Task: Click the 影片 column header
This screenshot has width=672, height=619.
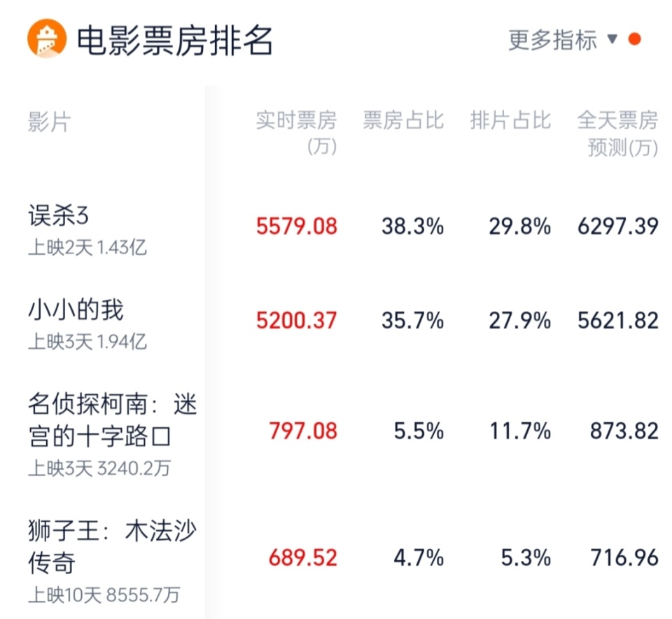Action: [x=49, y=122]
